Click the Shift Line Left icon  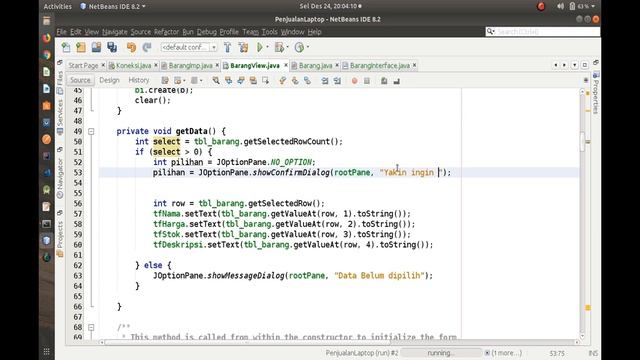point(325,80)
